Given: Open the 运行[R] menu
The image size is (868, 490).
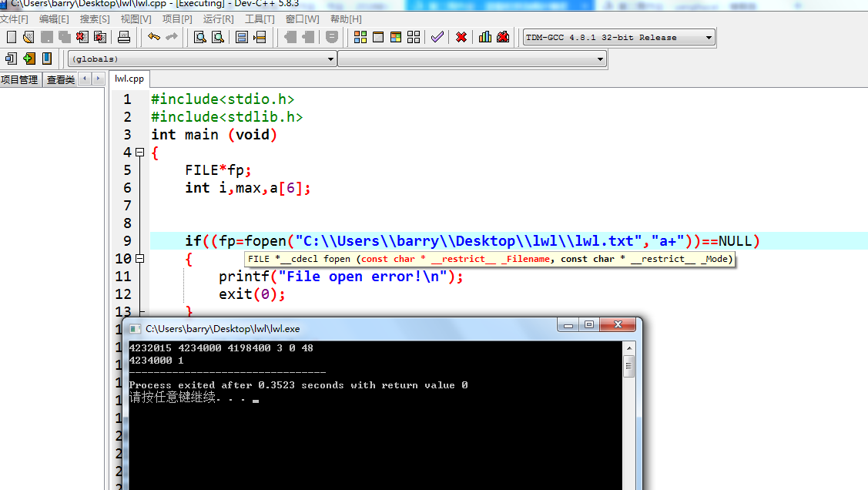Looking at the screenshot, I should [218, 18].
